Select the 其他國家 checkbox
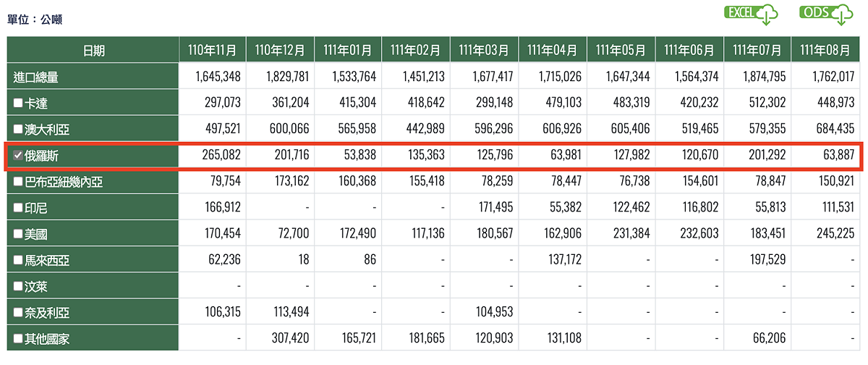 (18, 339)
